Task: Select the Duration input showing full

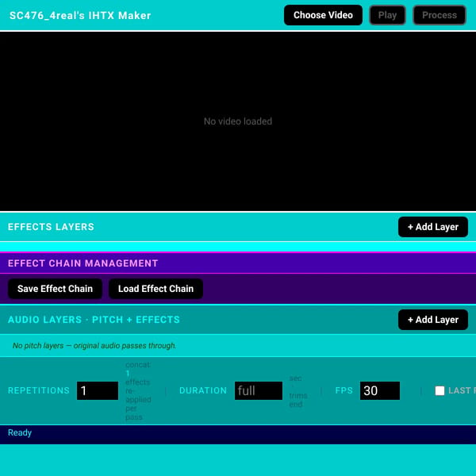Action: click(259, 390)
